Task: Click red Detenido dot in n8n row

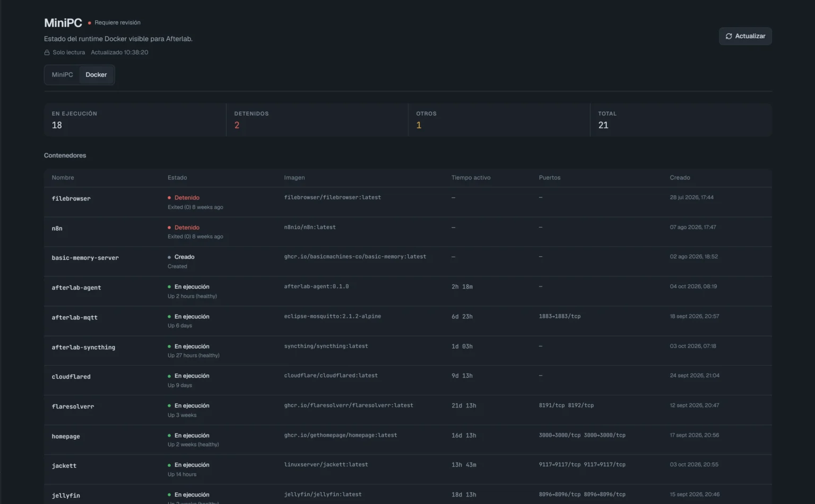Action: [169, 228]
